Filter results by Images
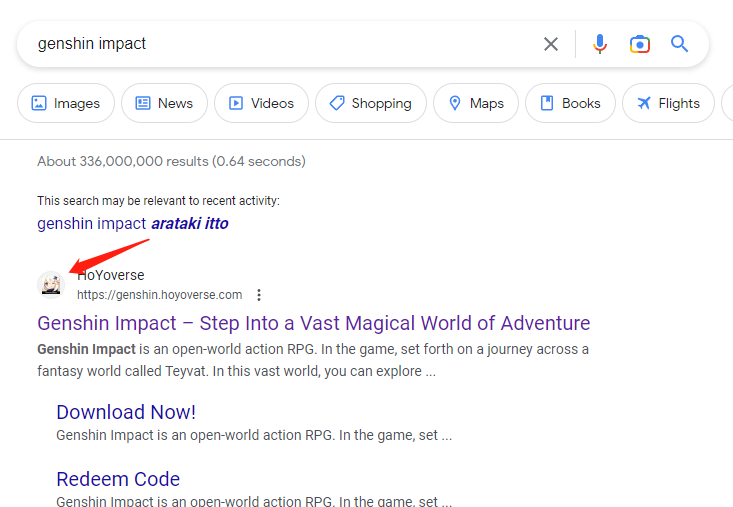The height and width of the screenshot is (507, 733). [66, 103]
